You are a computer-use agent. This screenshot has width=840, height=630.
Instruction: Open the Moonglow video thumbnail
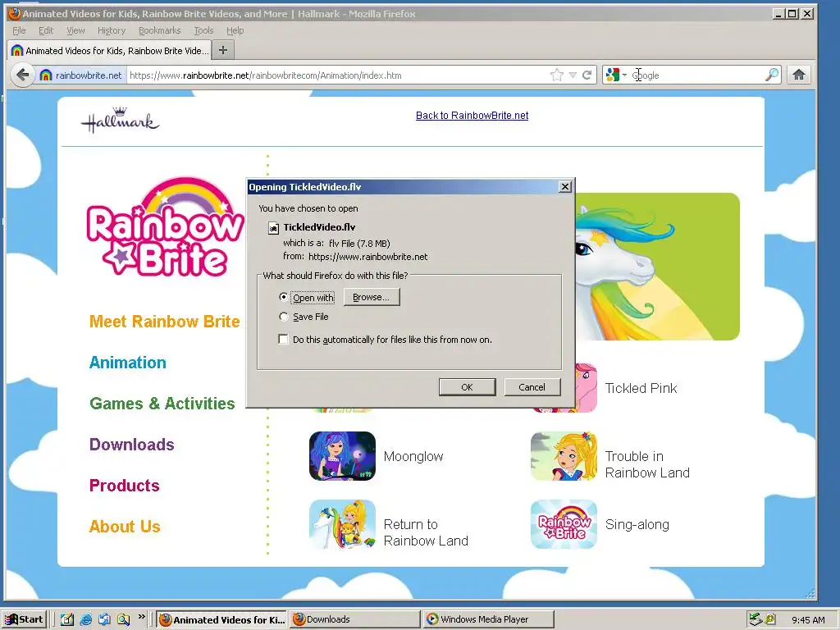342,456
